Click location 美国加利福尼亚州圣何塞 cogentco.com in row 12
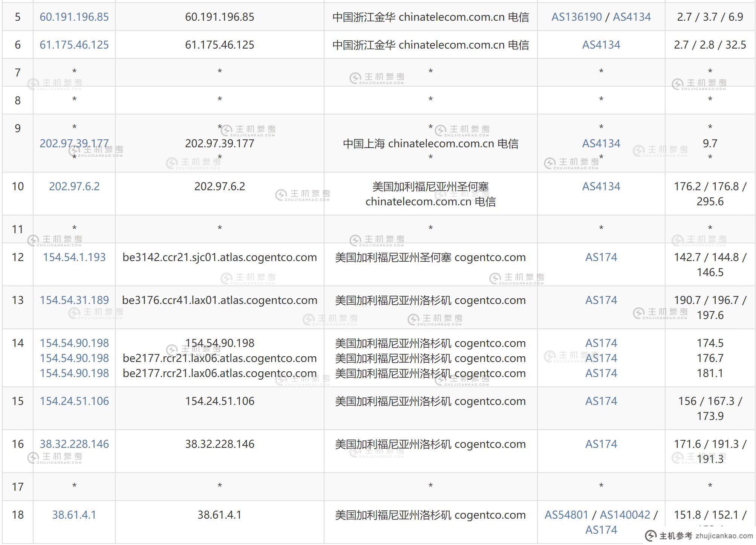Viewport: 756px width, 545px height. tap(430, 257)
